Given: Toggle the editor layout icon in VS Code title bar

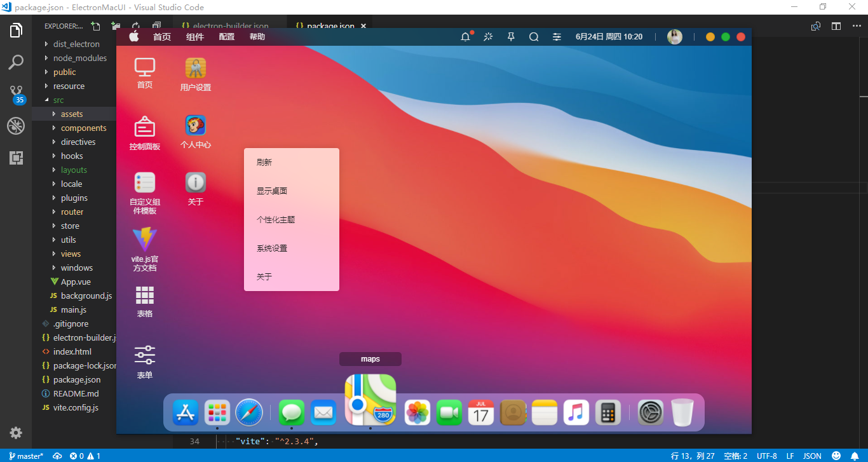Looking at the screenshot, I should (836, 25).
